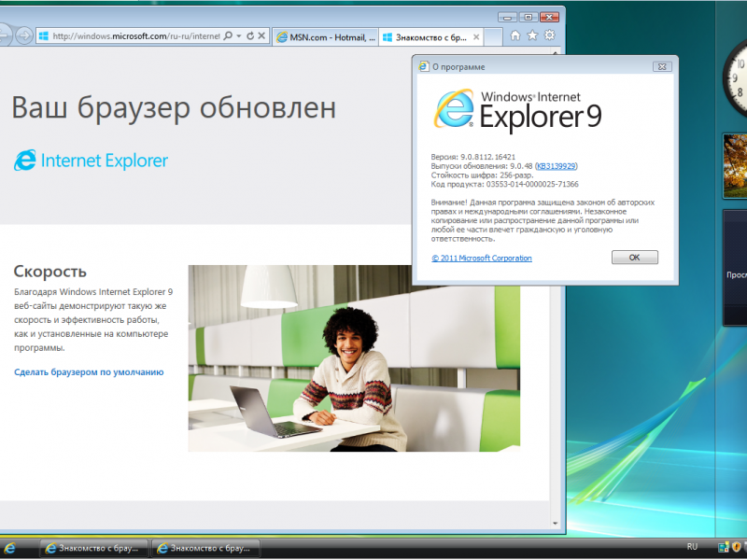Click the Ваш браузер обновлен heading

(x=174, y=107)
